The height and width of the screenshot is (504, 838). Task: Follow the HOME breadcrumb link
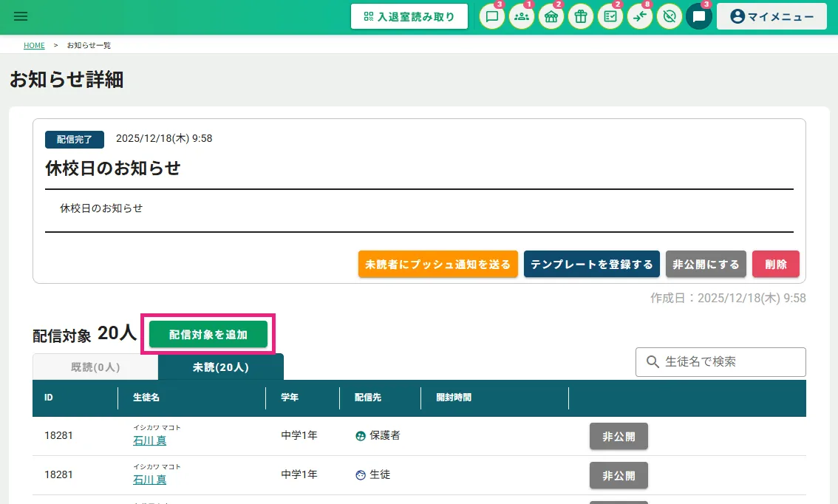point(34,45)
